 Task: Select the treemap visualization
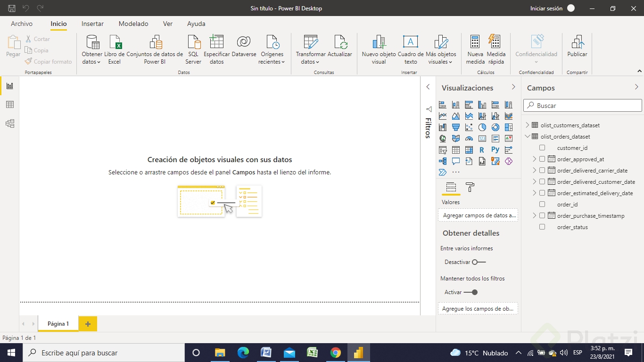[x=508, y=127]
